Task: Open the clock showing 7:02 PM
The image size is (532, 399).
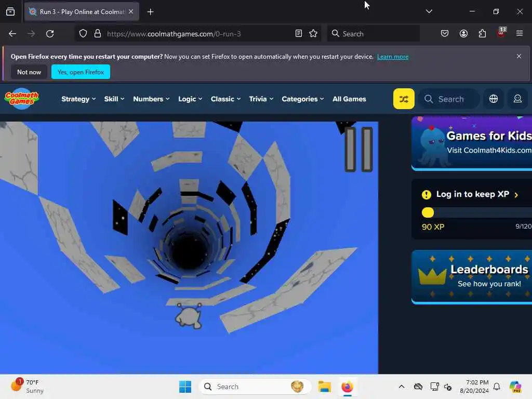Action: click(x=474, y=387)
